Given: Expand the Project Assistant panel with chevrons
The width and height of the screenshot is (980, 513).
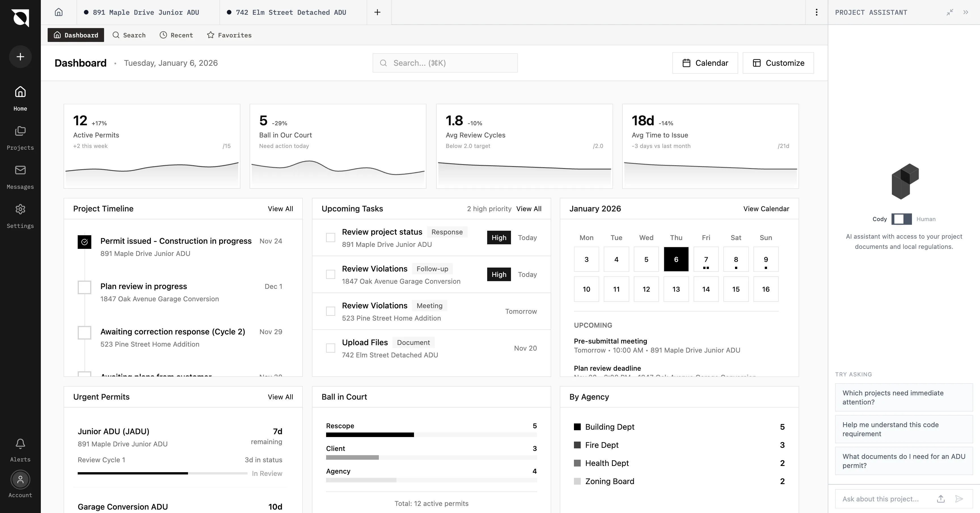Looking at the screenshot, I should coord(966,12).
